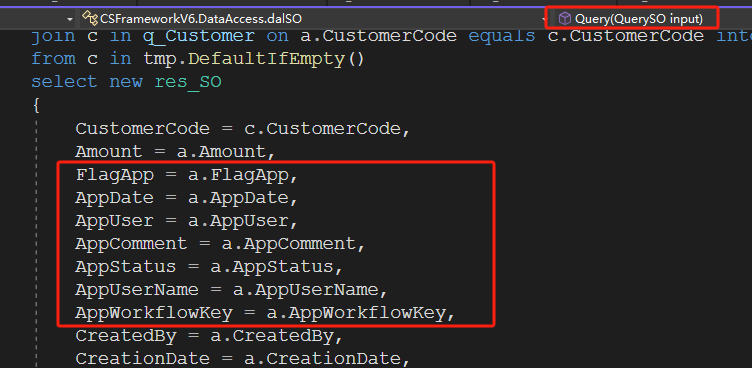The image size is (752, 368).
Task: Click the 'AppDate = a.AppDate,' line
Action: click(187, 198)
